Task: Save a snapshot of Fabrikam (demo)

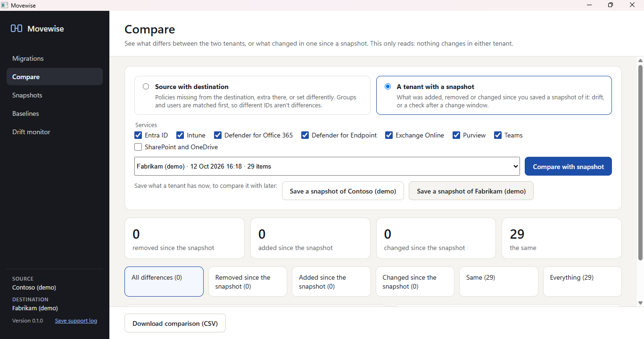Action: (471, 191)
